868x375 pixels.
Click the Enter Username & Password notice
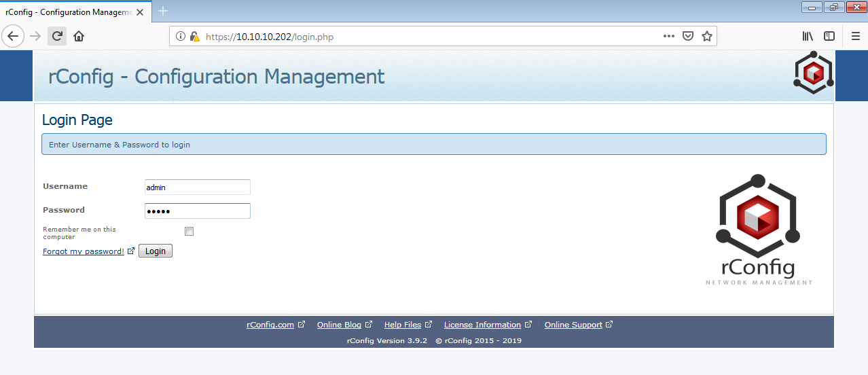click(434, 144)
